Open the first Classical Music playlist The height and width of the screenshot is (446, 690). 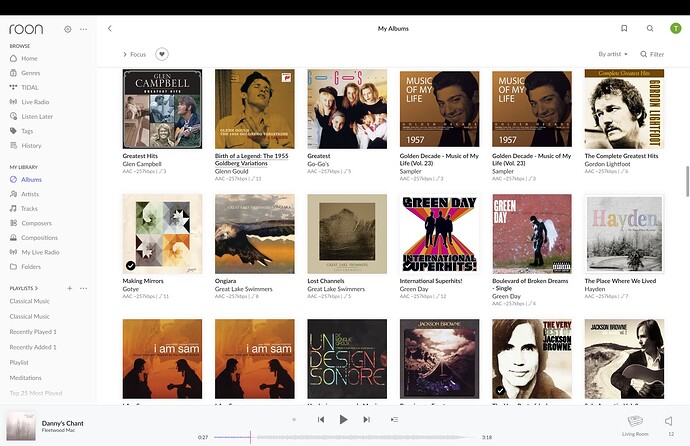[x=29, y=301]
